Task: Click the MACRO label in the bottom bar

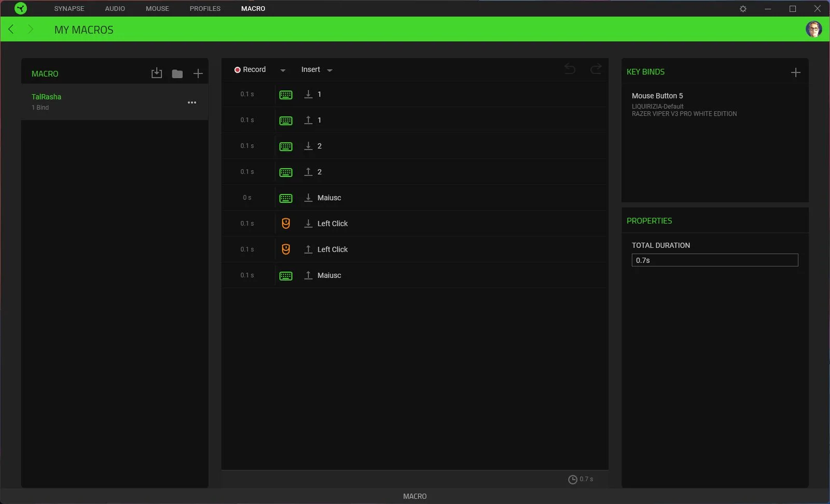Action: point(415,496)
